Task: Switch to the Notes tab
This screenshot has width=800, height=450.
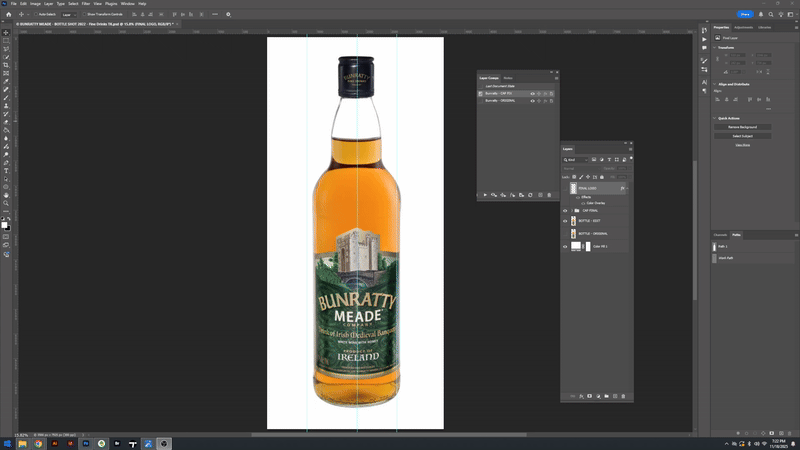Action: 508,78
